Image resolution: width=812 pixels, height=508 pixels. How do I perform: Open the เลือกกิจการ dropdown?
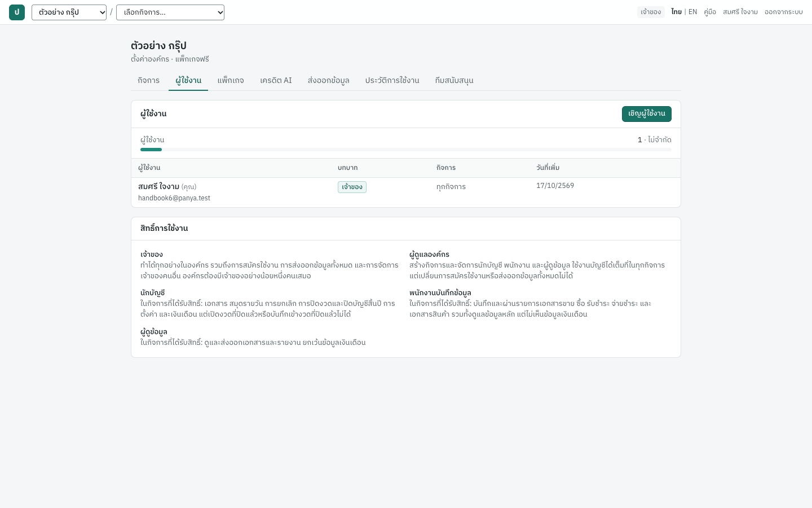pos(170,12)
